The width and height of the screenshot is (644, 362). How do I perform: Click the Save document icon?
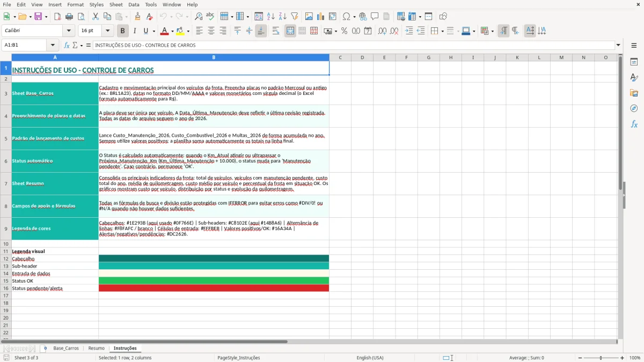point(38,17)
